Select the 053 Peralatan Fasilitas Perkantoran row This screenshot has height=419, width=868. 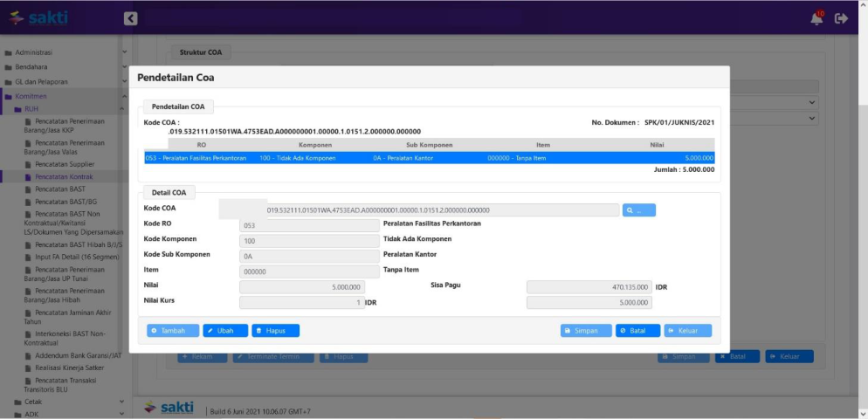point(429,158)
